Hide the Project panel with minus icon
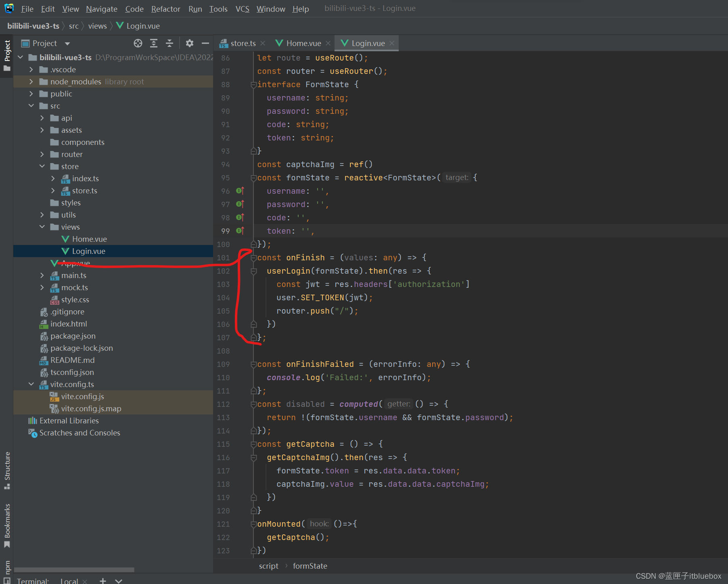728x584 pixels. pyautogui.click(x=205, y=43)
